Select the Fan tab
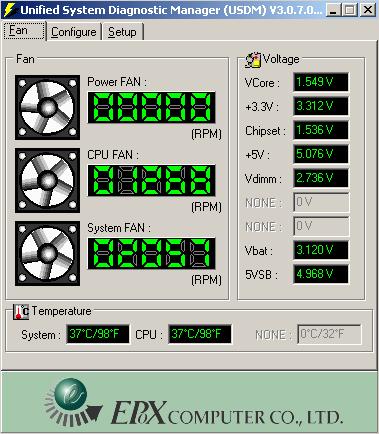This screenshot has width=379, height=434. tap(24, 31)
